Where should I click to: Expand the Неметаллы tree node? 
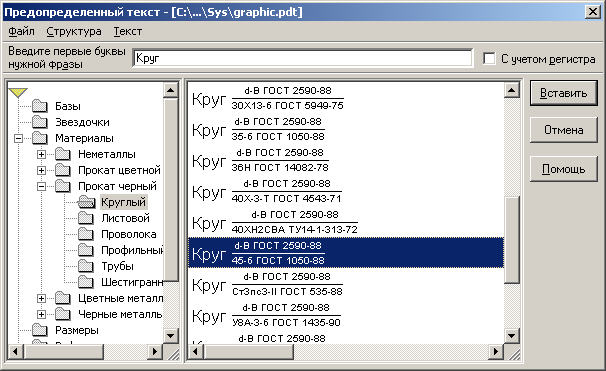[41, 154]
